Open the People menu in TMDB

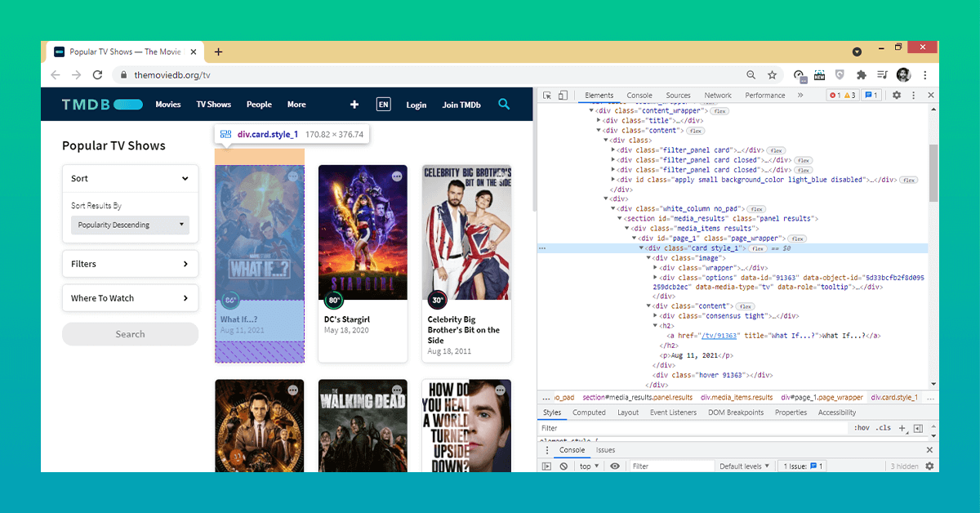259,105
